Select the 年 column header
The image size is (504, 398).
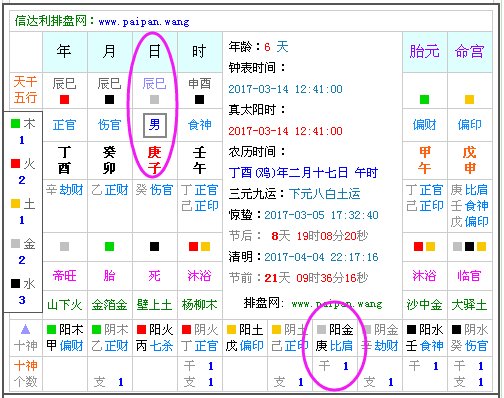coord(64,52)
